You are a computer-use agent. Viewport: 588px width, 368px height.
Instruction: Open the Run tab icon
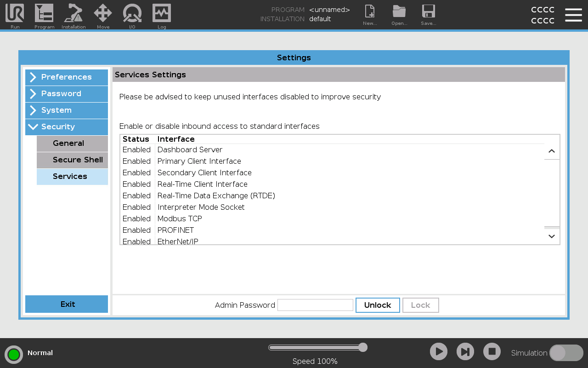point(15,15)
